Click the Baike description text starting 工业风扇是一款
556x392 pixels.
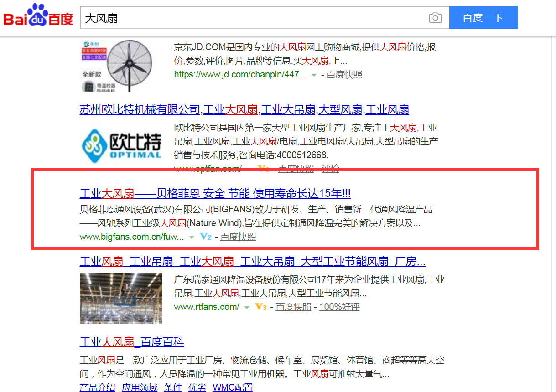point(262,367)
